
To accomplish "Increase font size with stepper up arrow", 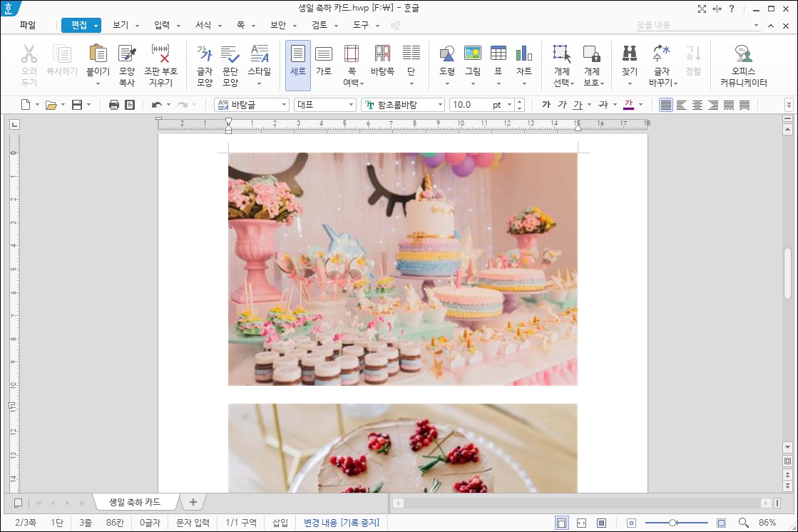I will pos(520,102).
